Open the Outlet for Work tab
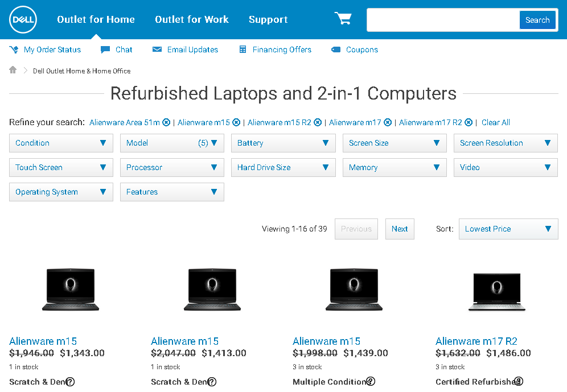Viewport: 567px width, 392px height. (x=192, y=19)
